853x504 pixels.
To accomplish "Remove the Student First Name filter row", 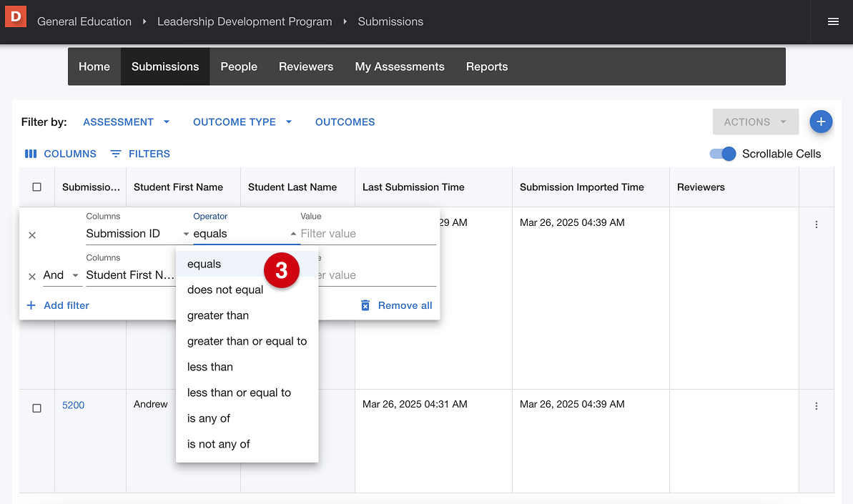I will [32, 277].
